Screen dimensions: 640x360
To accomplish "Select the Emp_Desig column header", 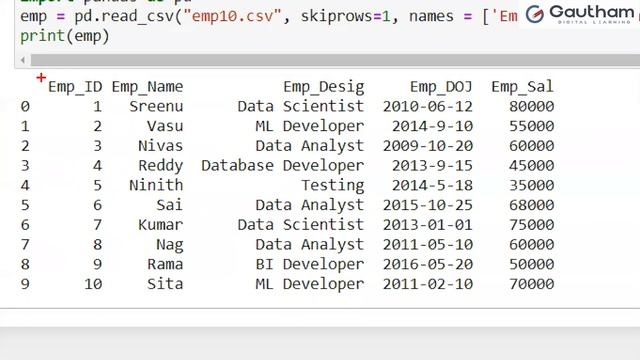I will (x=324, y=87).
